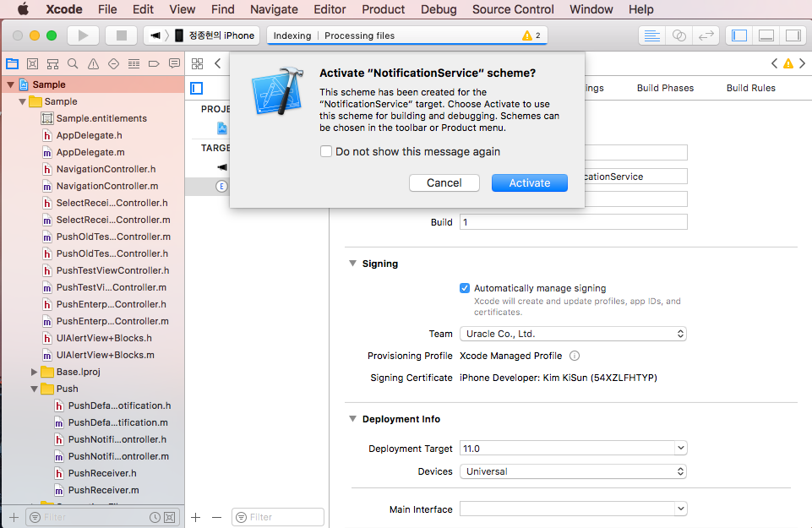This screenshot has height=528, width=812.
Task: Add a new file with navigator plus
Action: coord(14,517)
